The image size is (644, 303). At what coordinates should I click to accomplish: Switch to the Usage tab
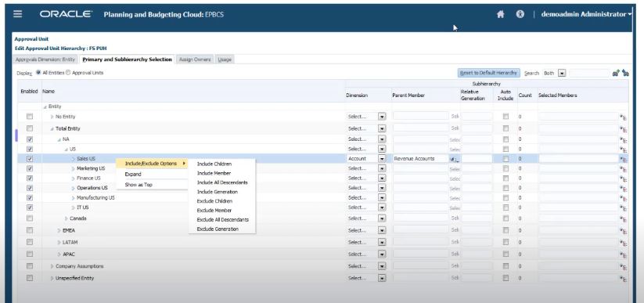(x=225, y=60)
